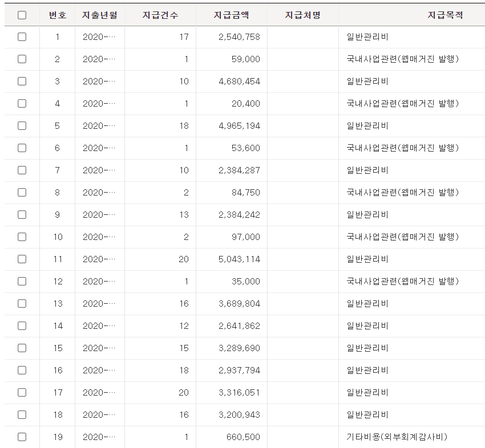Click 국내사업관련(웹매거진 발행) in row 12
The width and height of the screenshot is (485, 448).
[402, 282]
